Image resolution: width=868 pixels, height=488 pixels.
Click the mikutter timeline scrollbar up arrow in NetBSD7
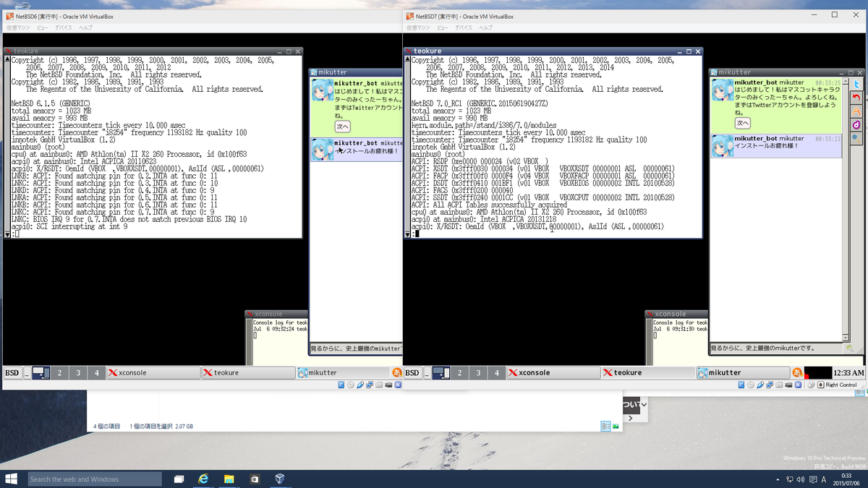[x=847, y=80]
